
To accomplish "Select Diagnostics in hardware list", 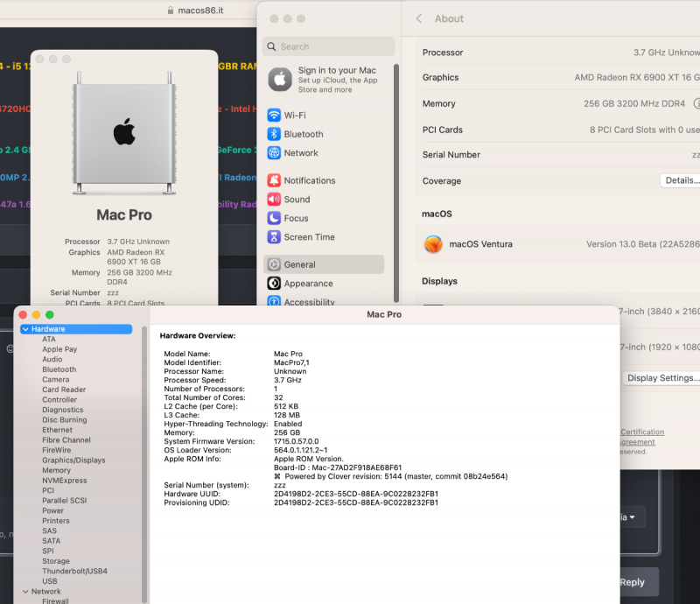I will [x=62, y=410].
